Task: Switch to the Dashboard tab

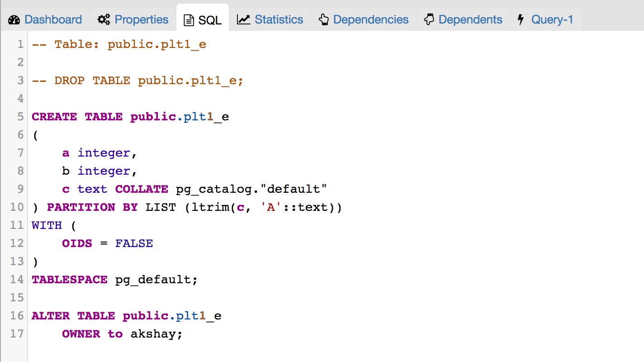Action: [53, 20]
